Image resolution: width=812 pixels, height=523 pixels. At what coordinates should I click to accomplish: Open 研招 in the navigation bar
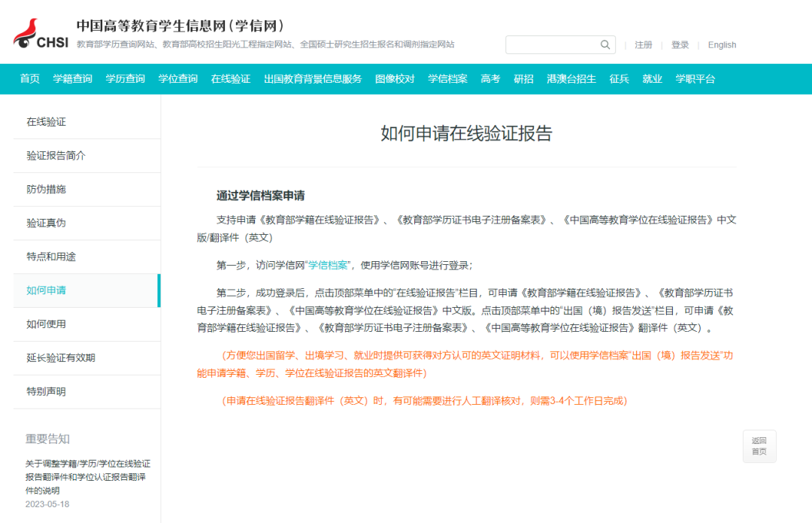point(523,79)
